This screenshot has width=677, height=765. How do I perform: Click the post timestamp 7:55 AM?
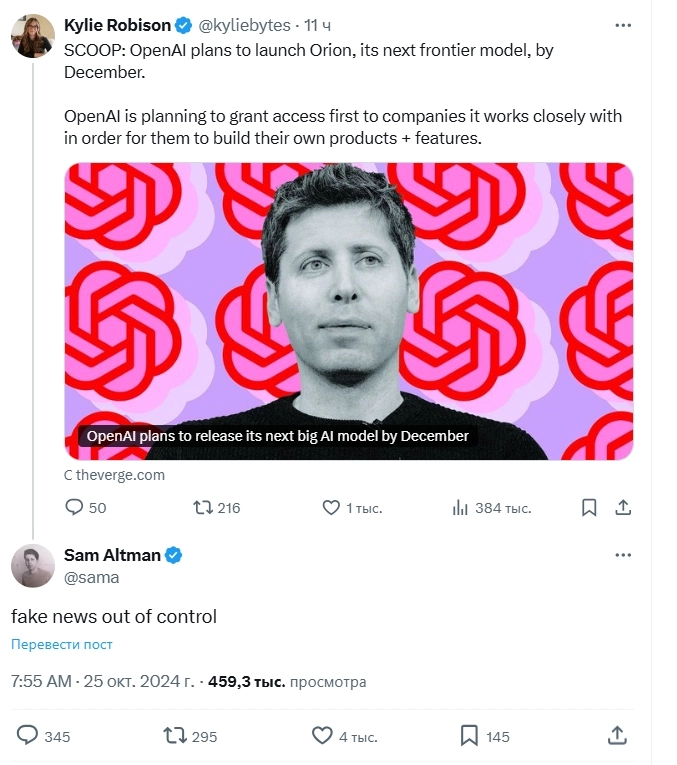(x=41, y=682)
